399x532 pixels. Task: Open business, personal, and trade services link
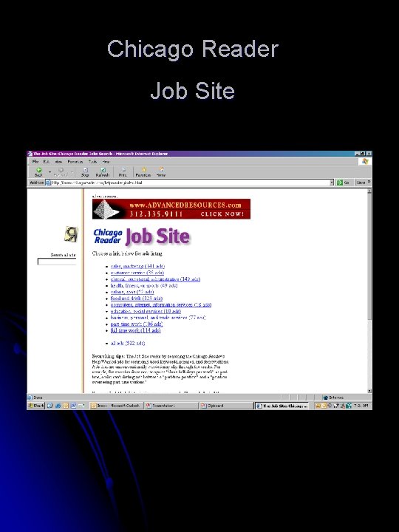tap(158, 318)
